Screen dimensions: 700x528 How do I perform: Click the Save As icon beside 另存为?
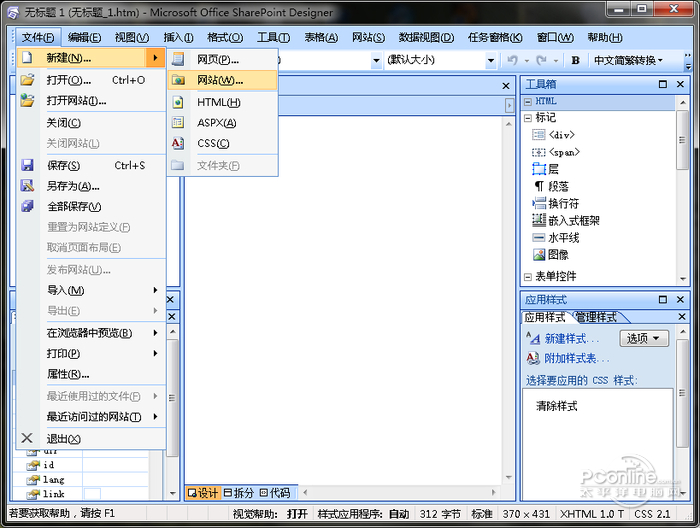27,186
